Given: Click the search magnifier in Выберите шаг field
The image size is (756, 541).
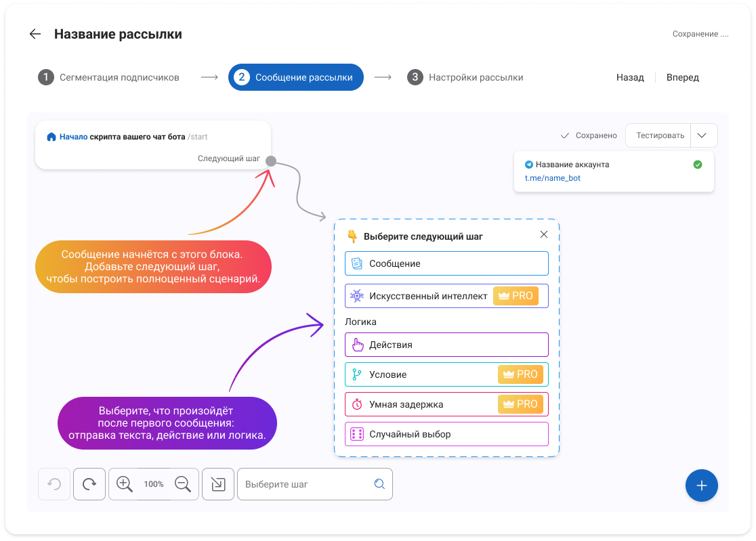Looking at the screenshot, I should [x=379, y=484].
